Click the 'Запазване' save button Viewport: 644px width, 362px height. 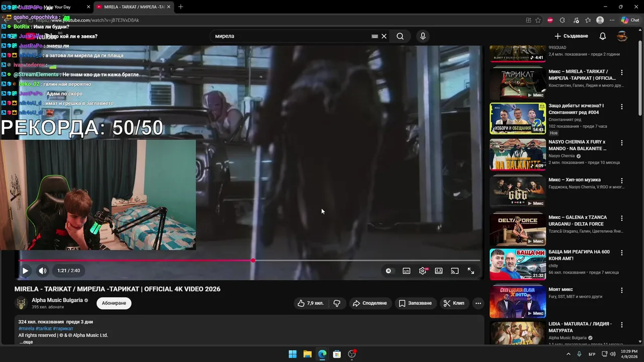416,303
